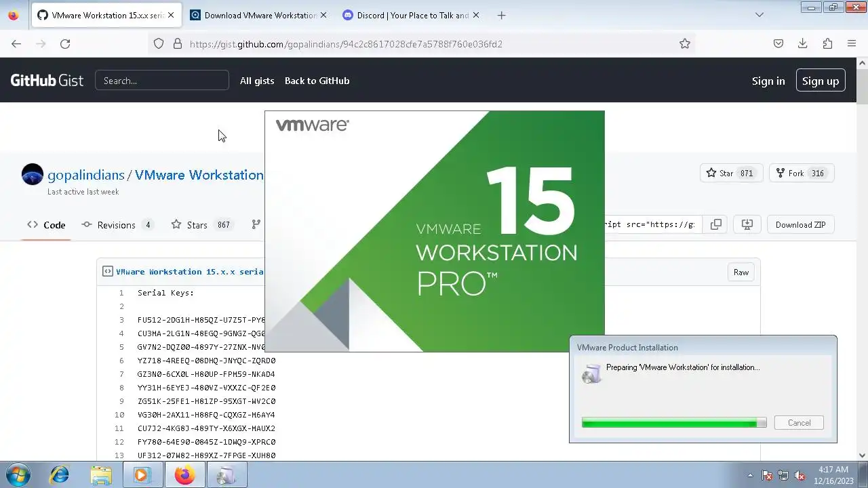
Task: Select the Code tab
Action: pos(46,225)
